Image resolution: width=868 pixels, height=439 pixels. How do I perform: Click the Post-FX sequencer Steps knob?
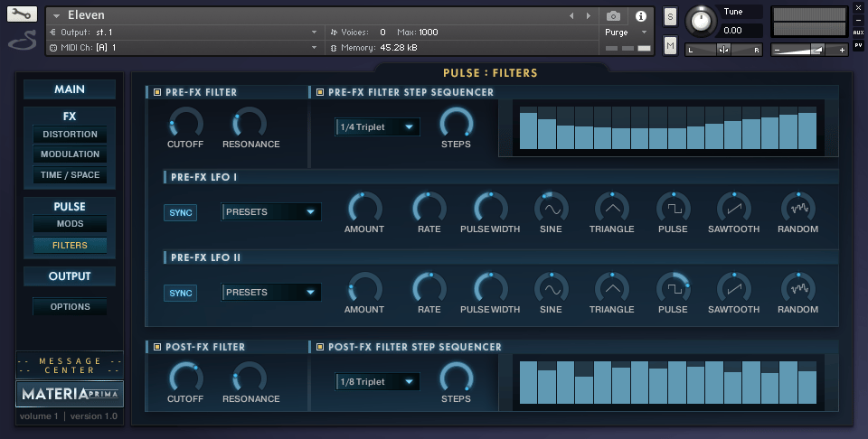pyautogui.click(x=456, y=378)
